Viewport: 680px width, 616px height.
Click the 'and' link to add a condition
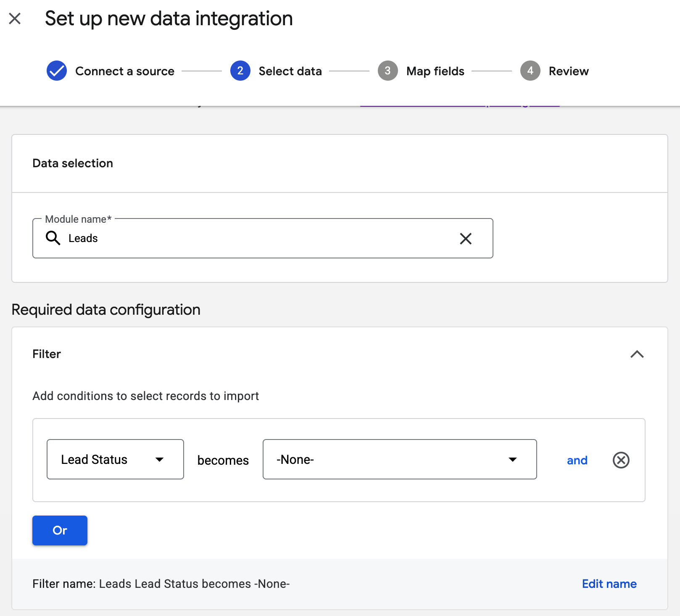click(x=577, y=461)
